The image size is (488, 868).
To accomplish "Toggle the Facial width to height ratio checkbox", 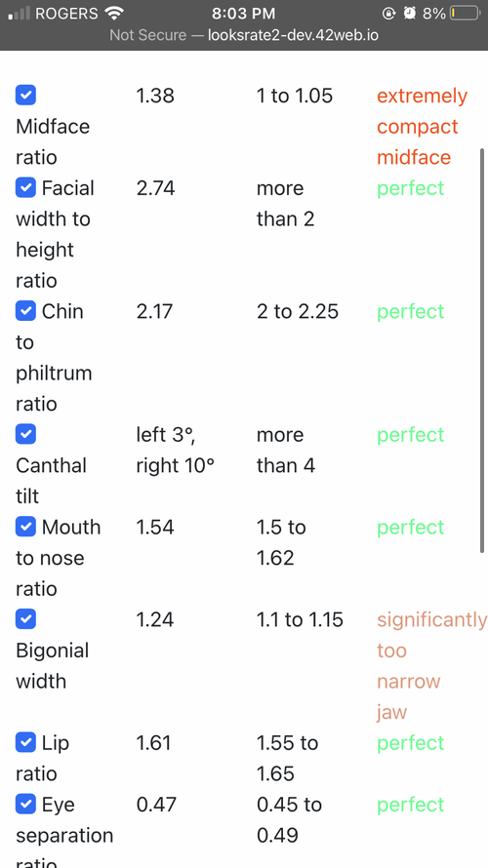I will click(25, 187).
